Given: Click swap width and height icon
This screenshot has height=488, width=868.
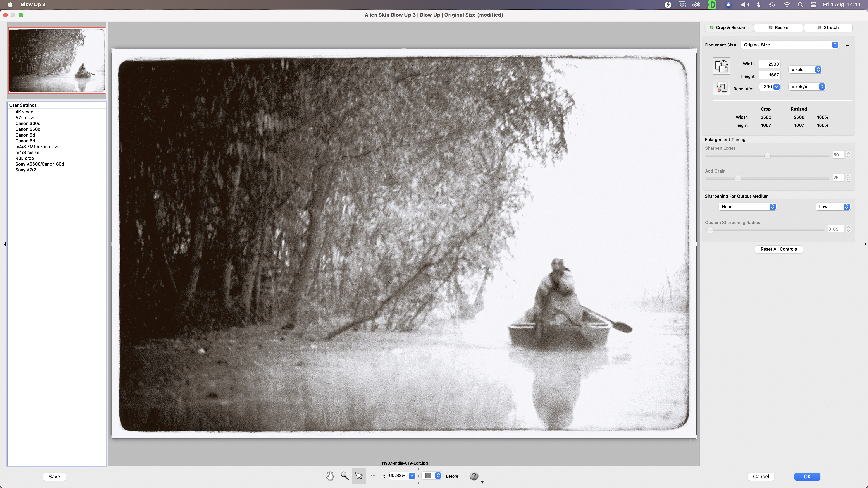Looking at the screenshot, I should [721, 66].
